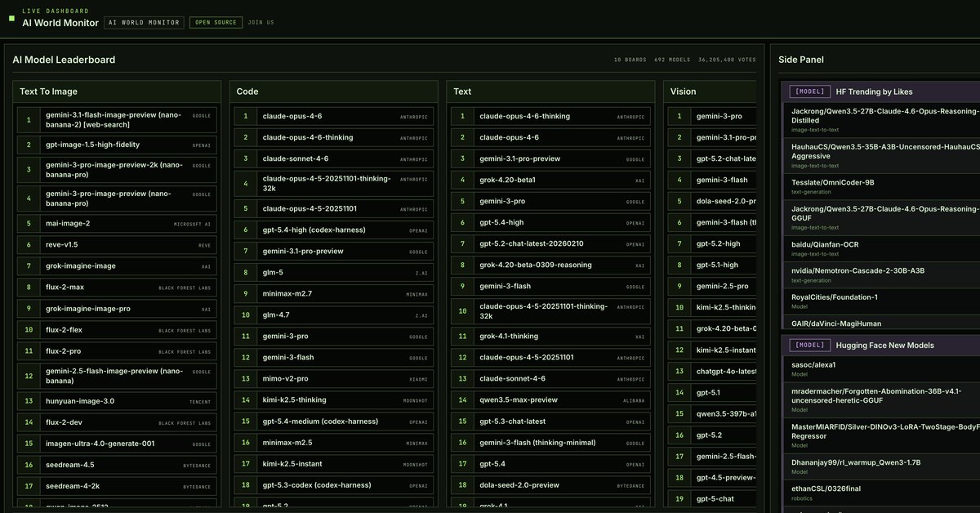
Task: Click the 36,205,400 VOTES stat
Action: tap(728, 60)
